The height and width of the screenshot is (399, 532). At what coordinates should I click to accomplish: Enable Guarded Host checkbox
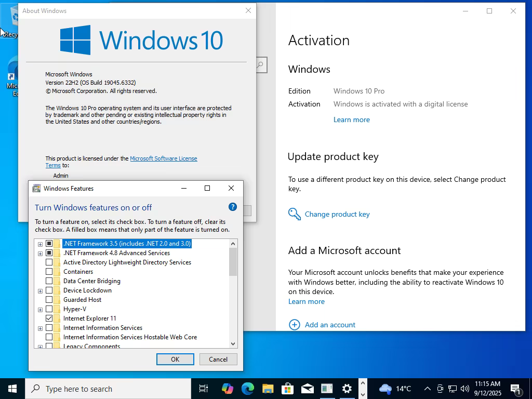pos(49,300)
